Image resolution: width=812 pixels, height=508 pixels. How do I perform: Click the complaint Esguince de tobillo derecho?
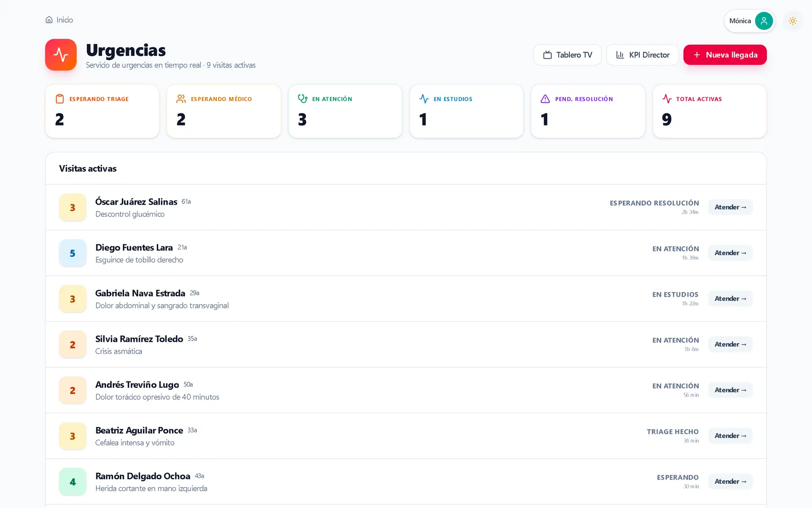[140, 260]
